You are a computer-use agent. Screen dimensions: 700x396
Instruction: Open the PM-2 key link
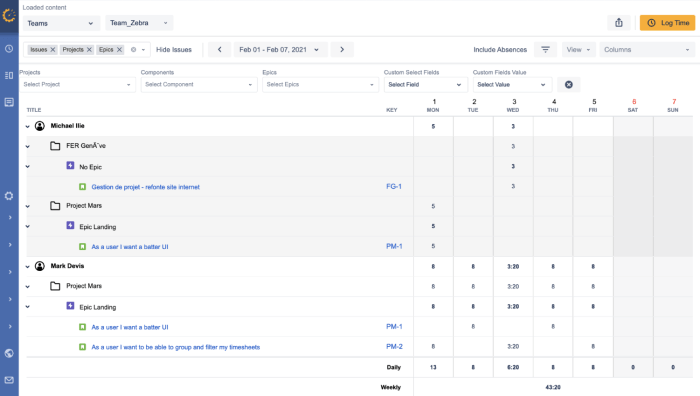point(394,346)
